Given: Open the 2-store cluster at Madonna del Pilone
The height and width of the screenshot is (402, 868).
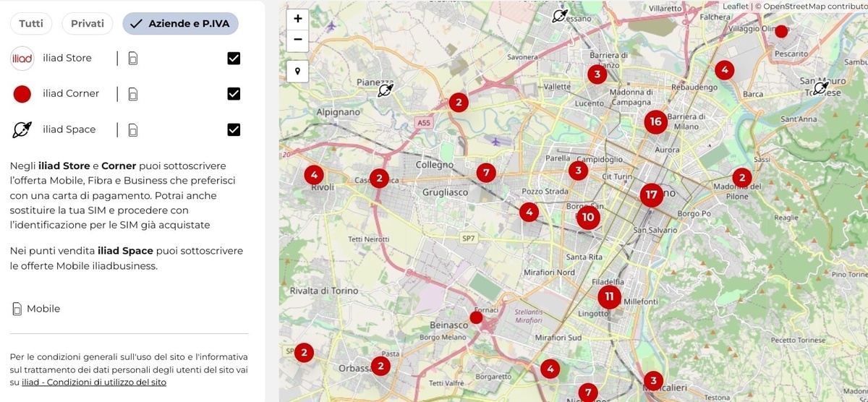Looking at the screenshot, I should (x=741, y=177).
